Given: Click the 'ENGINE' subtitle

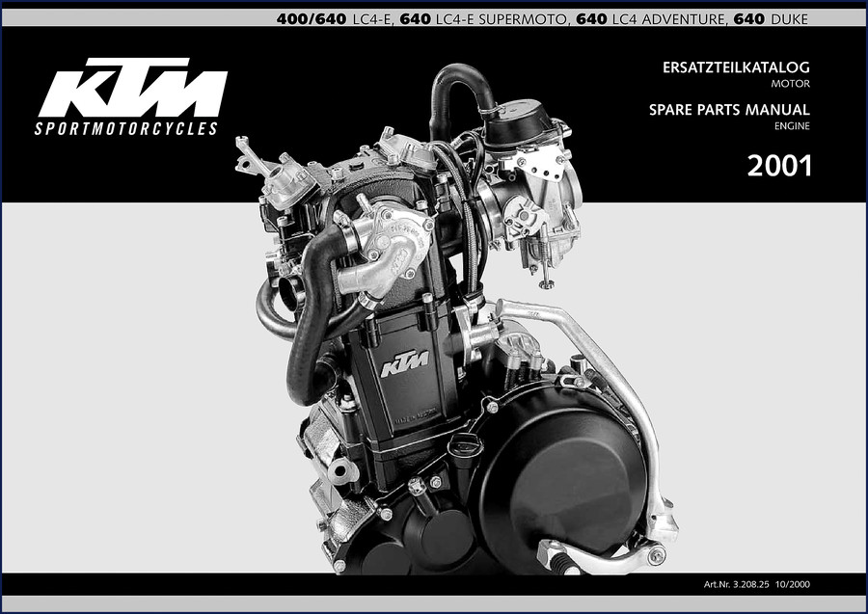Looking at the screenshot, I should pyautogui.click(x=792, y=126).
